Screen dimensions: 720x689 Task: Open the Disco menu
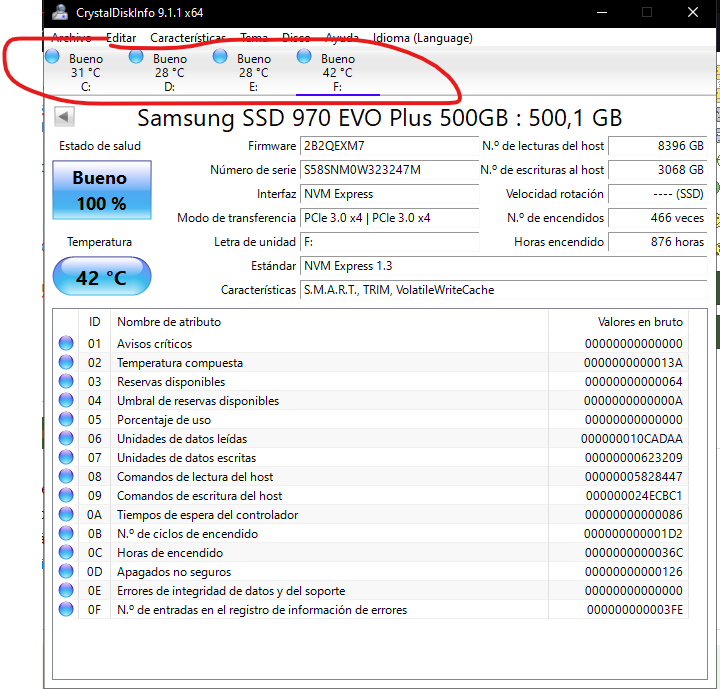(296, 38)
